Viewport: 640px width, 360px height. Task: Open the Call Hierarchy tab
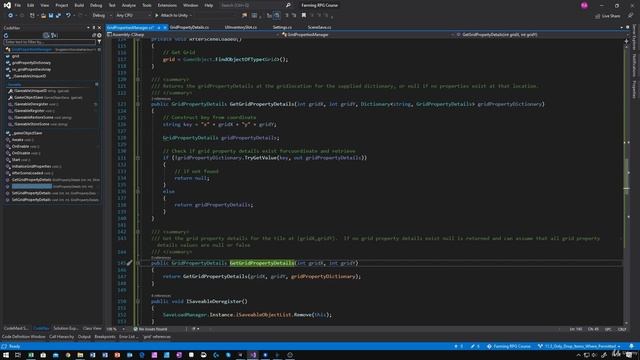(x=62, y=337)
